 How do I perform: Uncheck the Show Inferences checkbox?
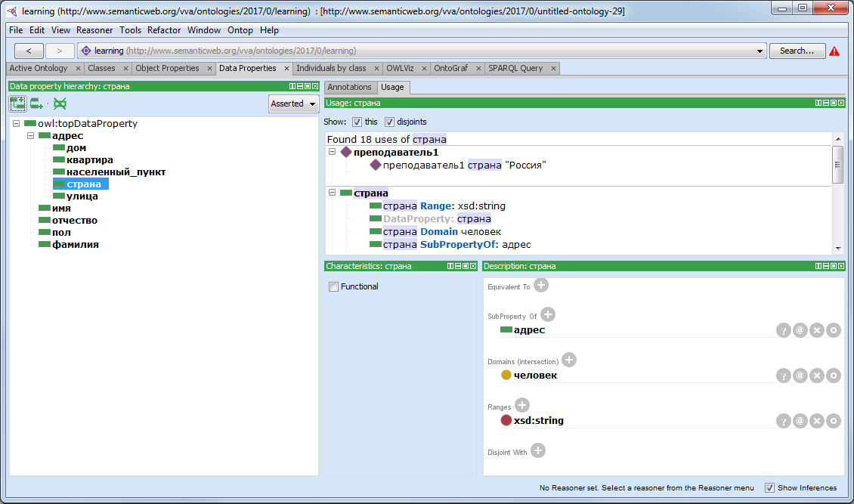(769, 488)
